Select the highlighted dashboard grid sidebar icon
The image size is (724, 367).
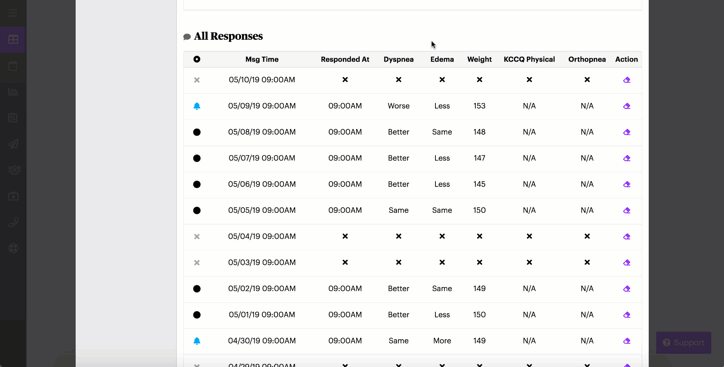click(13, 40)
